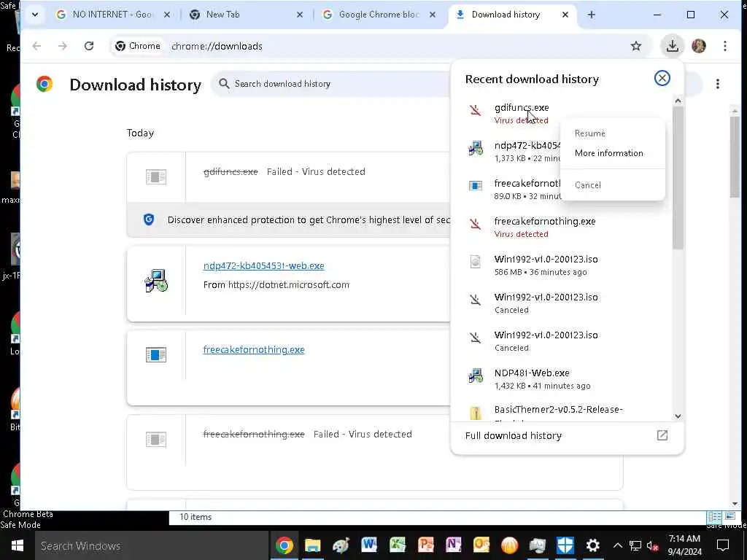Click the popup list scrollbar thumb
The height and width of the screenshot is (560, 747).
[x=678, y=177]
